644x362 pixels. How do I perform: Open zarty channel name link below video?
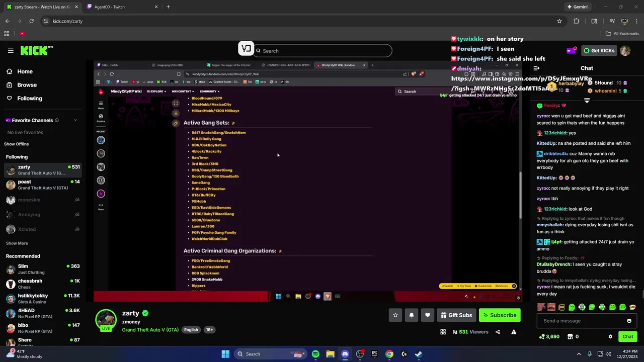tap(130, 313)
